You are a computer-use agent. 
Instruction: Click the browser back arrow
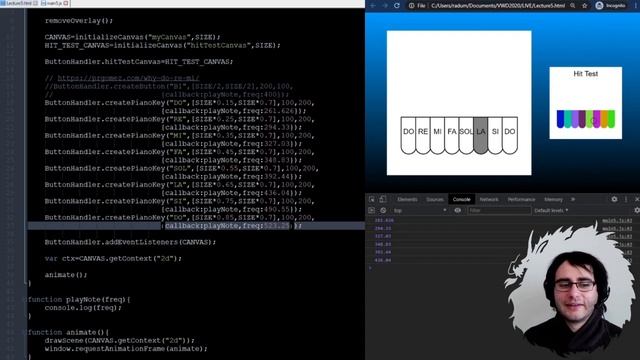point(373,6)
